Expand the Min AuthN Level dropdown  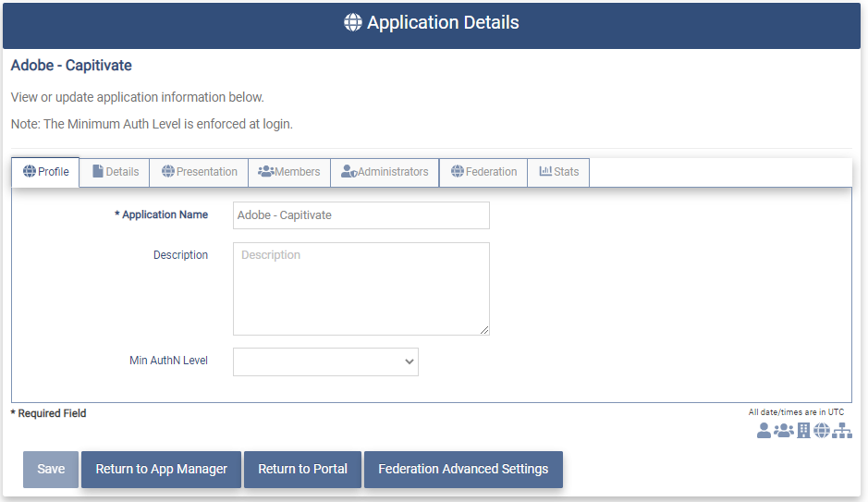point(325,362)
